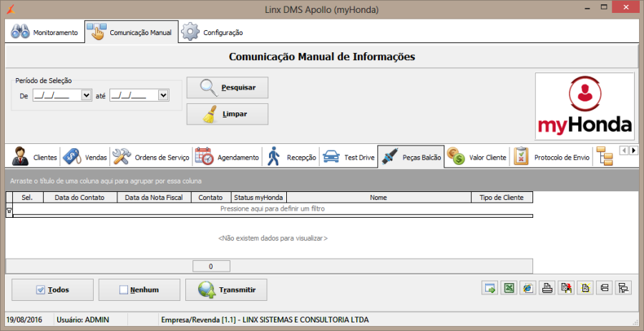The height and width of the screenshot is (331, 644).
Task: Open the Monitoramento tab
Action: click(x=44, y=32)
